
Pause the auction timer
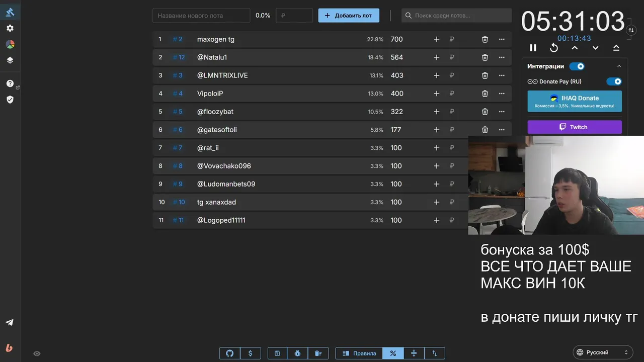pos(533,48)
